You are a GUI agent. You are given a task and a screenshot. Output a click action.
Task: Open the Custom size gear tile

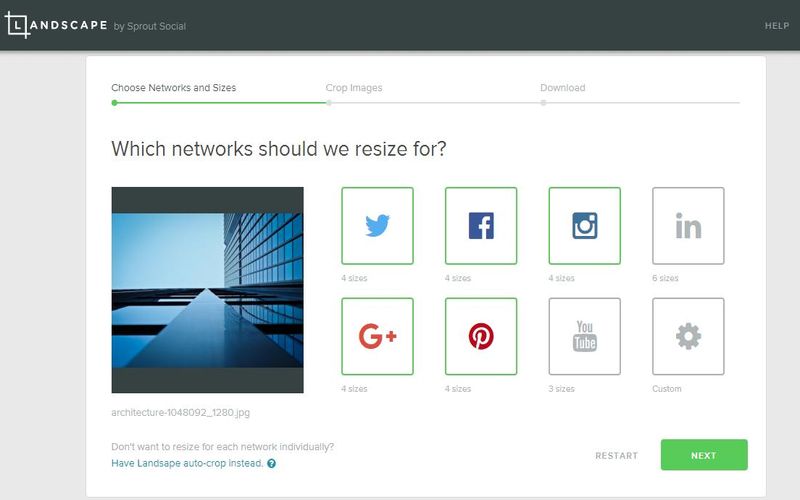688,336
